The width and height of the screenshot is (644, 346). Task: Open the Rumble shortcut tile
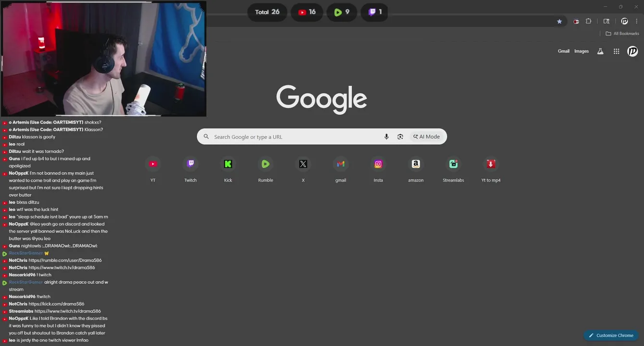tap(265, 169)
